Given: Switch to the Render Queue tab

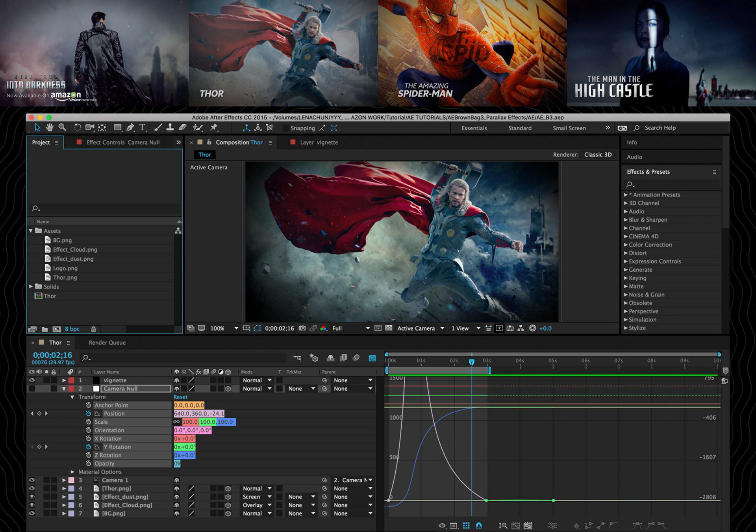Looking at the screenshot, I should (107, 343).
